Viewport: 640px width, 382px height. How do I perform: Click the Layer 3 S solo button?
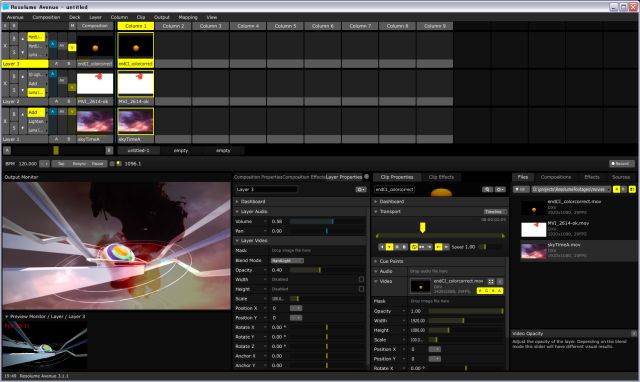click(14, 52)
